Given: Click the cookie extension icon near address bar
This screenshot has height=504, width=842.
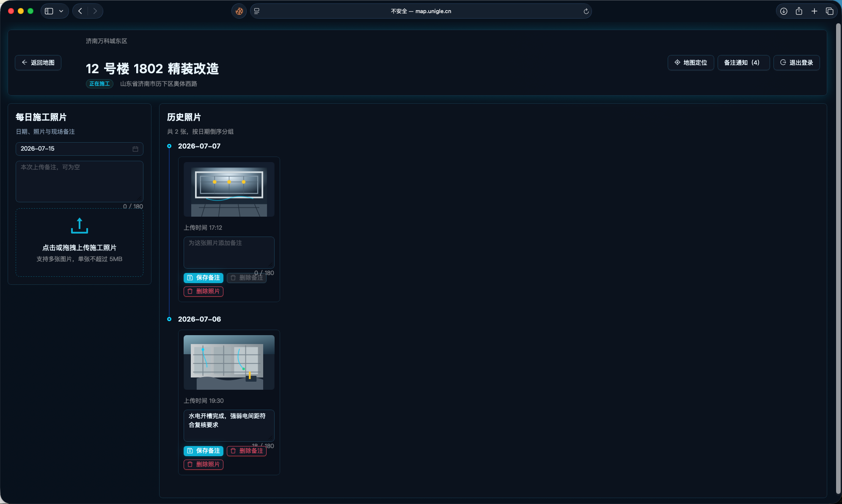Looking at the screenshot, I should (239, 11).
